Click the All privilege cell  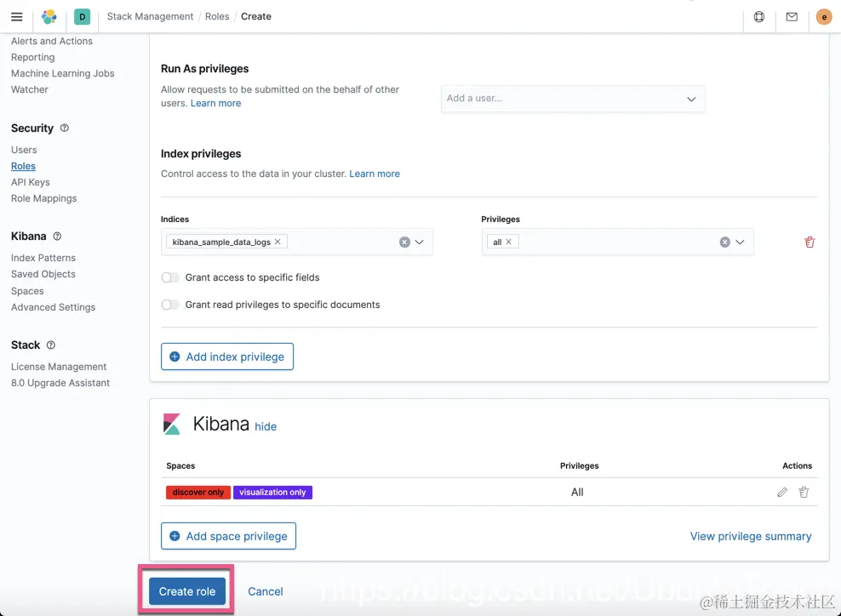pos(577,492)
